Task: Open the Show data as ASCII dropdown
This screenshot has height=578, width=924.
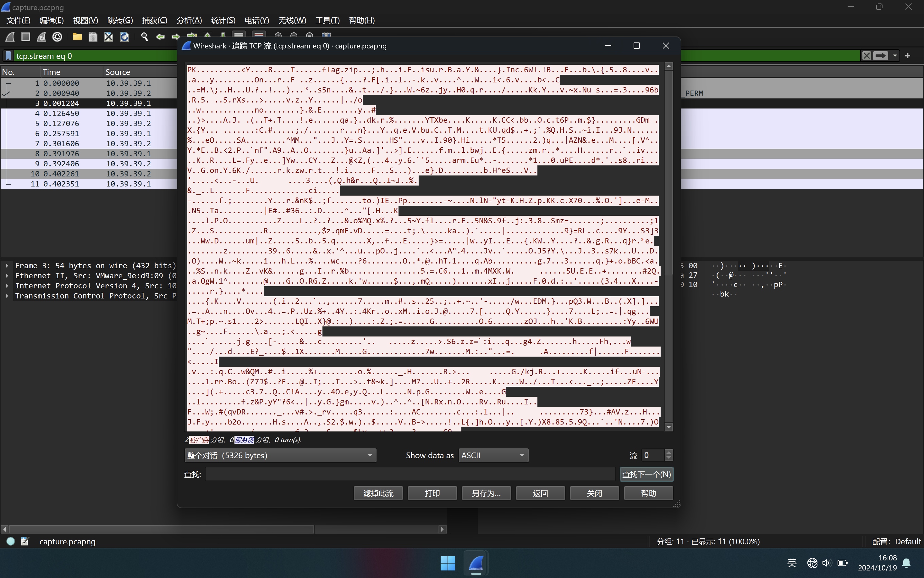Action: (x=493, y=455)
